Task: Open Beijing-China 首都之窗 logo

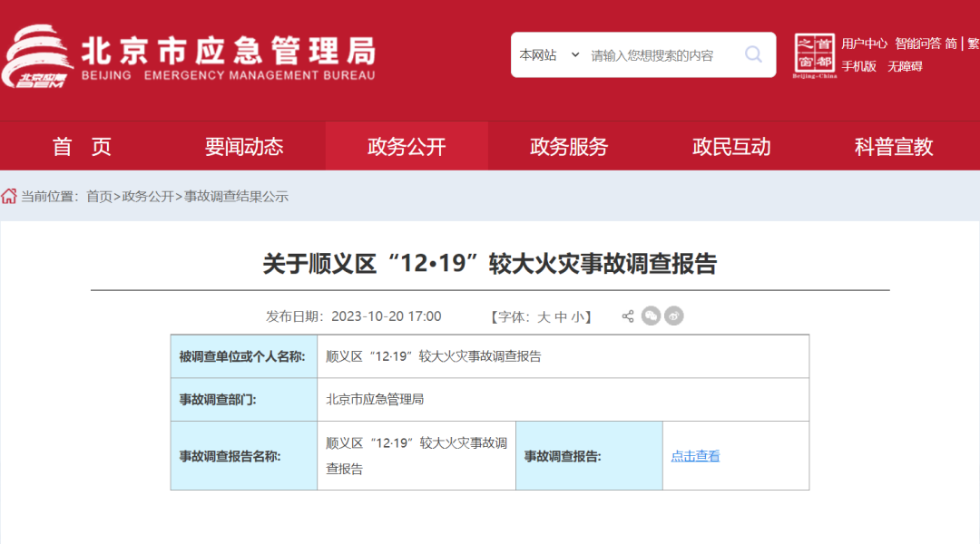Action: (x=814, y=55)
